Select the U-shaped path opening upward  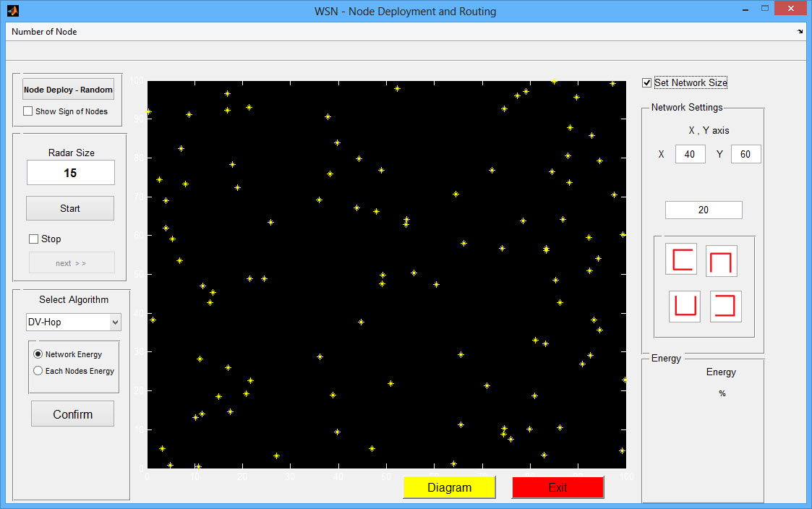tap(684, 307)
